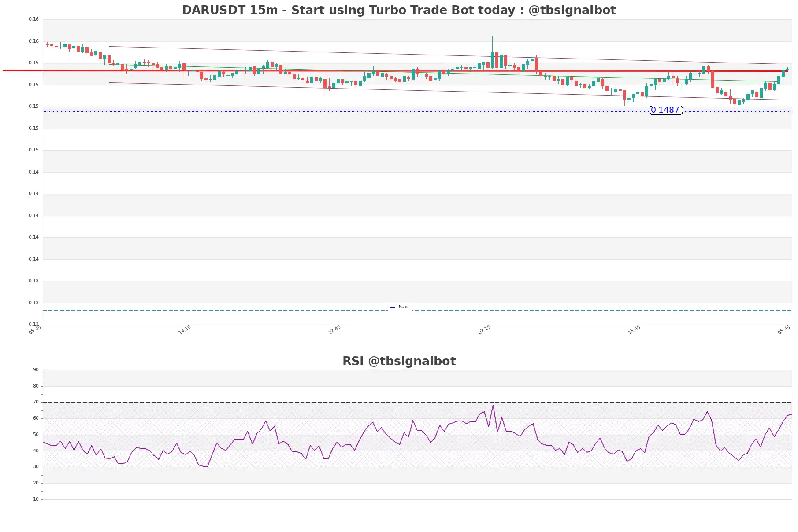Click the RSI axis value 50
This screenshot has height=532, width=798.
36,435
